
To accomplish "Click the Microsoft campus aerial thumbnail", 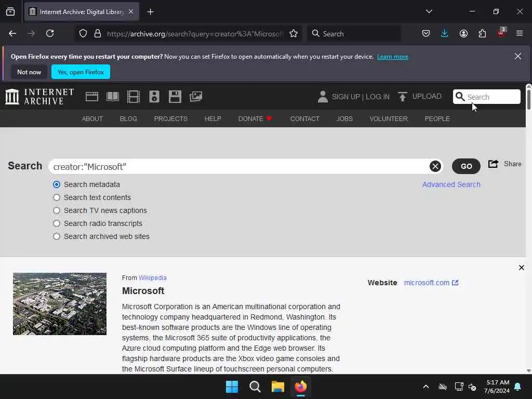I will point(60,304).
